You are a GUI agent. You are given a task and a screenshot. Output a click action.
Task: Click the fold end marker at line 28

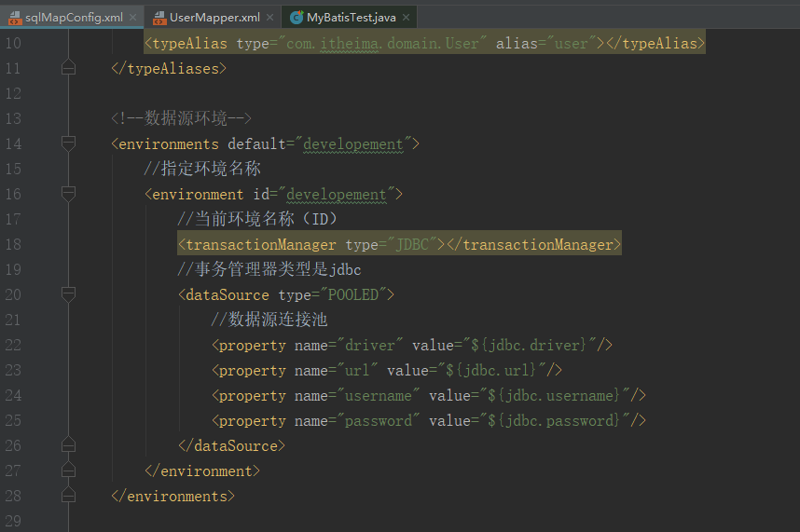(68, 496)
